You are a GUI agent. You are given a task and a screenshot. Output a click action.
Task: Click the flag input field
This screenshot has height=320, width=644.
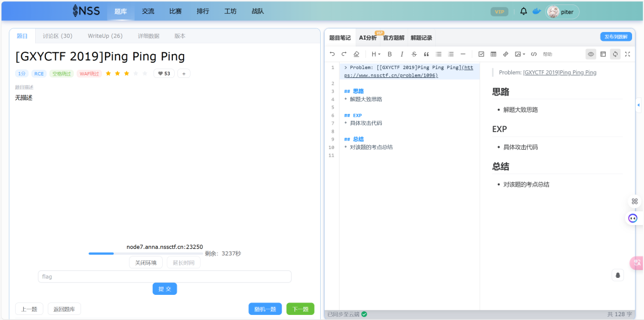[x=165, y=277]
